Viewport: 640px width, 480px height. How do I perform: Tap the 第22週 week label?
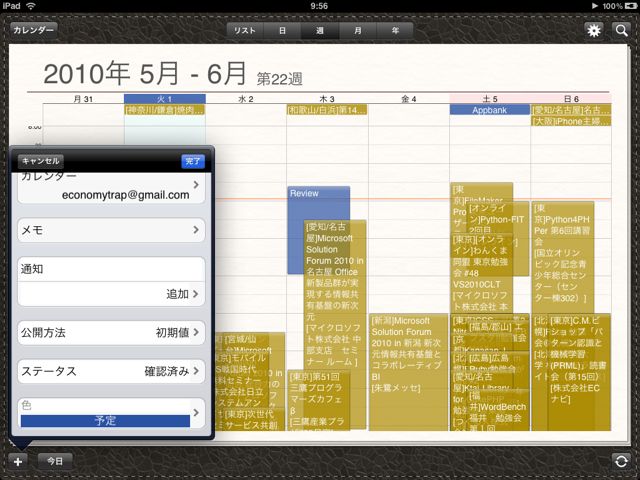coord(280,79)
